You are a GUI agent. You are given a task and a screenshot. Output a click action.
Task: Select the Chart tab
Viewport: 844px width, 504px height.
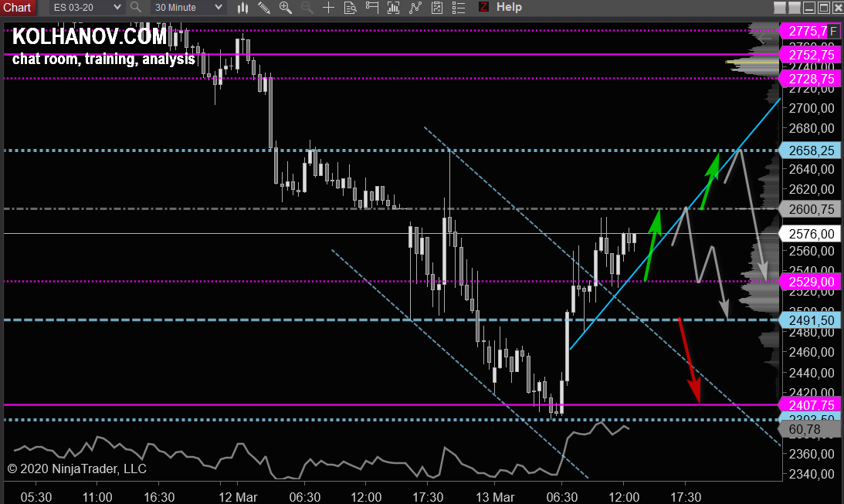(x=17, y=8)
